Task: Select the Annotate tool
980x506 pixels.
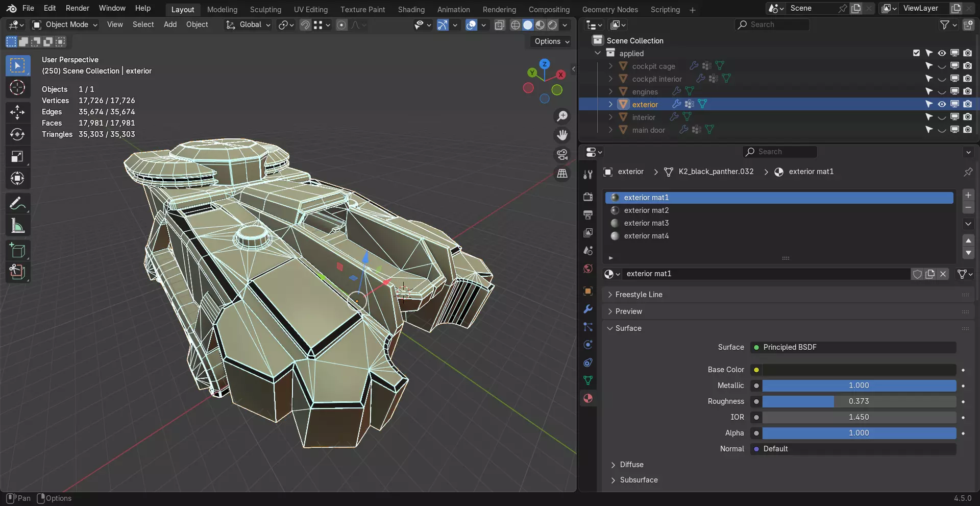Action: (x=17, y=204)
